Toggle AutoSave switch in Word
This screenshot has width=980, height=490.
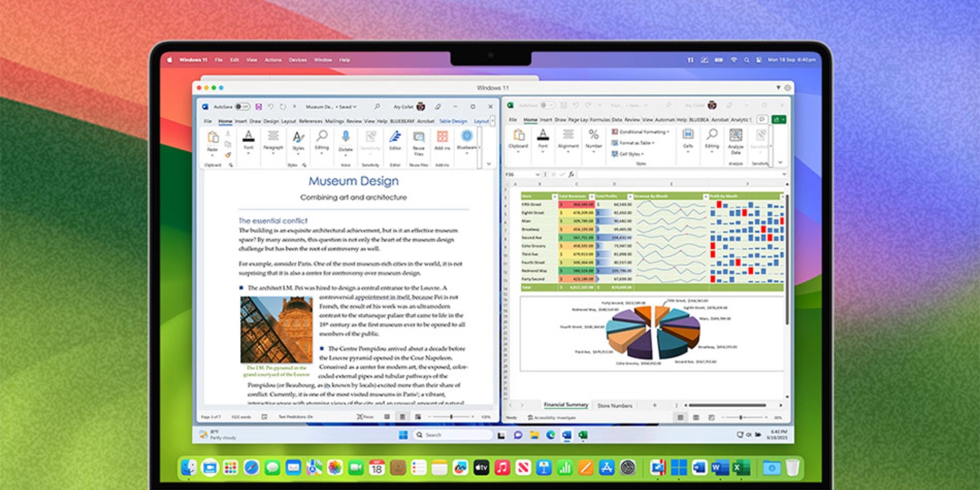click(242, 106)
